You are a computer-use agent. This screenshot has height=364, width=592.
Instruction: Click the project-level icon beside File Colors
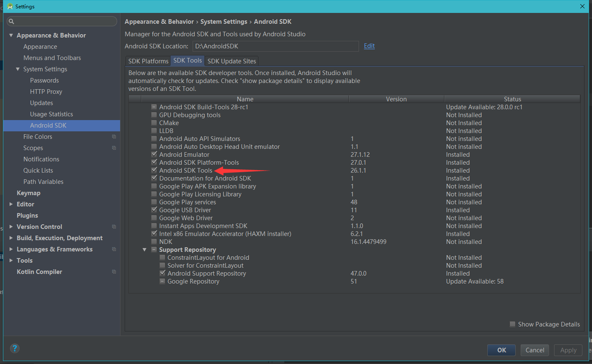pos(114,137)
